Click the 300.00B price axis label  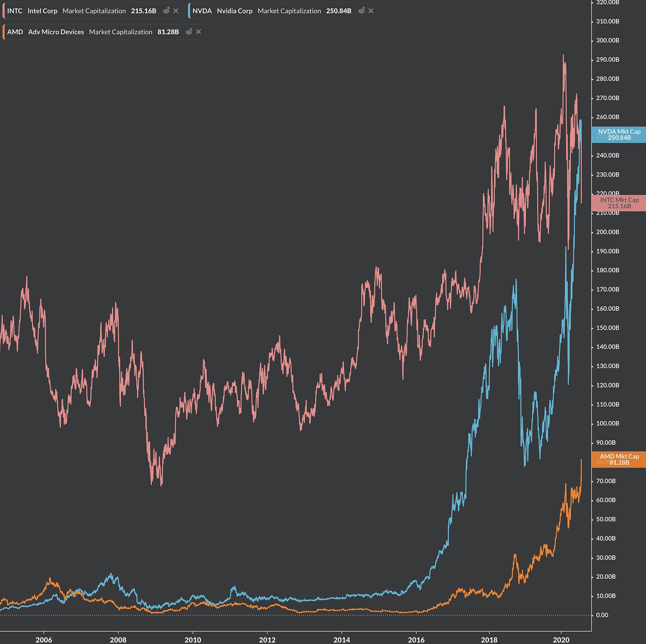[607, 40]
